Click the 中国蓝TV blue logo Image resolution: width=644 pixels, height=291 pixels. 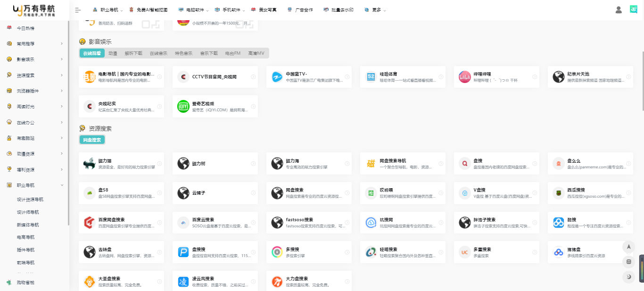(x=277, y=77)
